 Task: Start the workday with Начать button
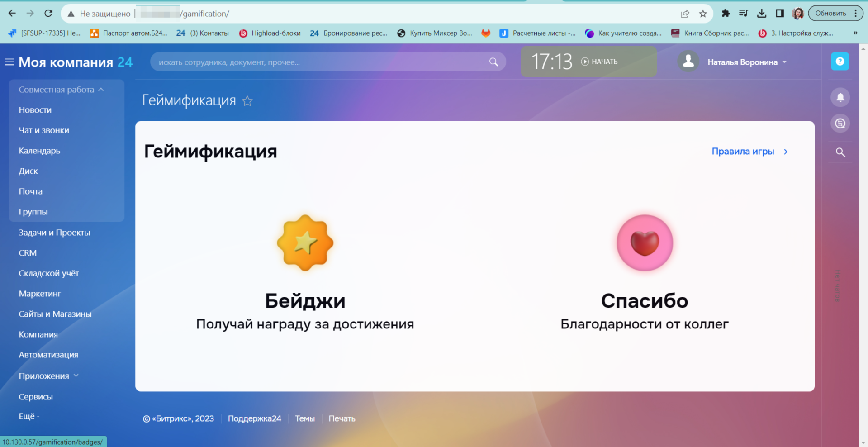tap(599, 62)
